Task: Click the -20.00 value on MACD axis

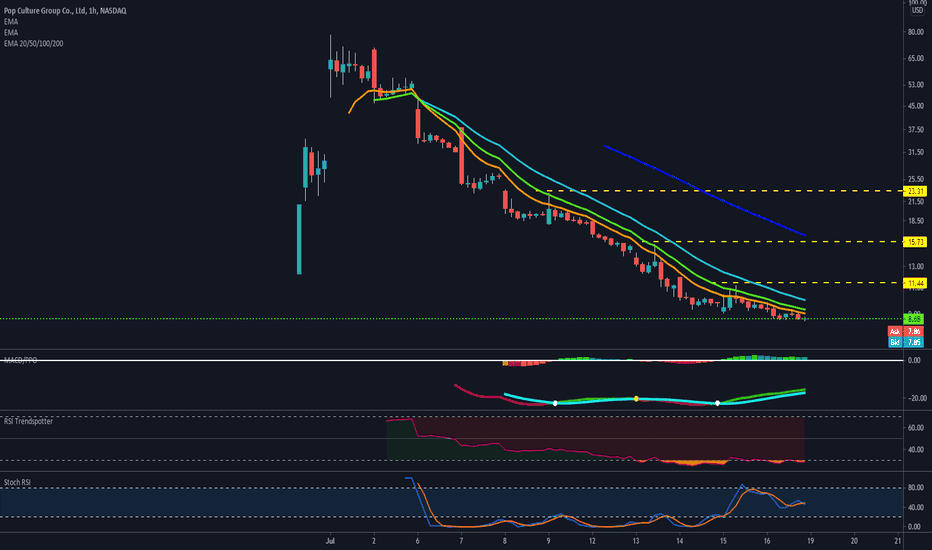Action: pyautogui.click(x=915, y=398)
